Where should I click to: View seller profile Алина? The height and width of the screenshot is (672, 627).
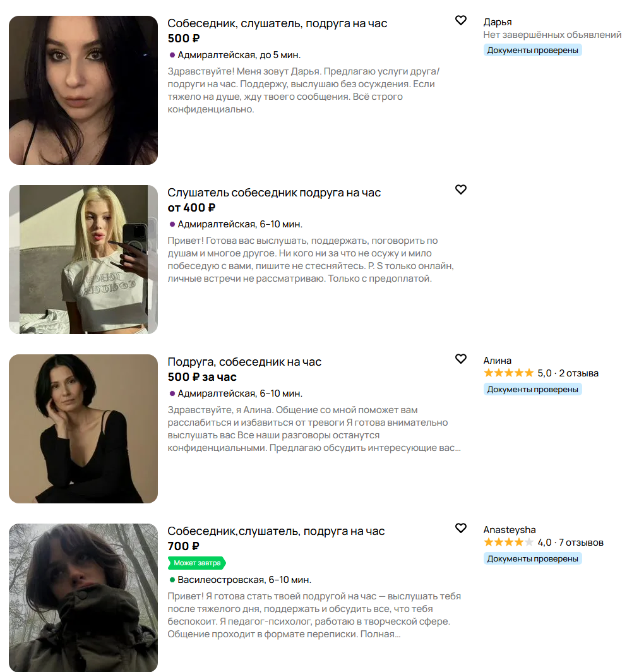pos(497,361)
